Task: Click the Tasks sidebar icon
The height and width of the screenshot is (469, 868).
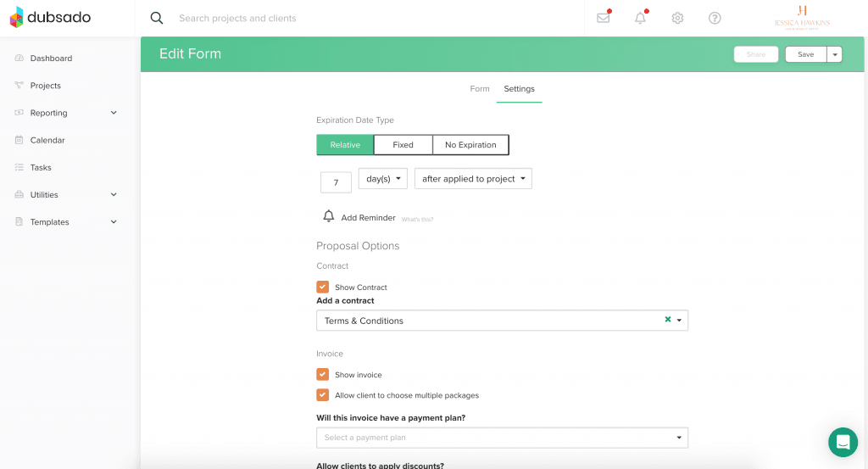Action: (19, 167)
